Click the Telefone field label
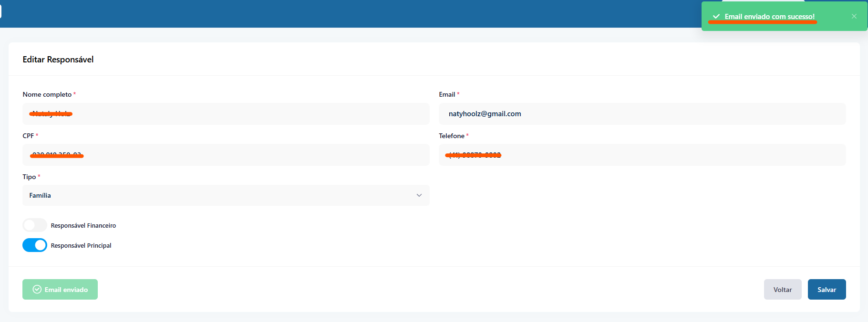The width and height of the screenshot is (868, 322). pos(452,136)
